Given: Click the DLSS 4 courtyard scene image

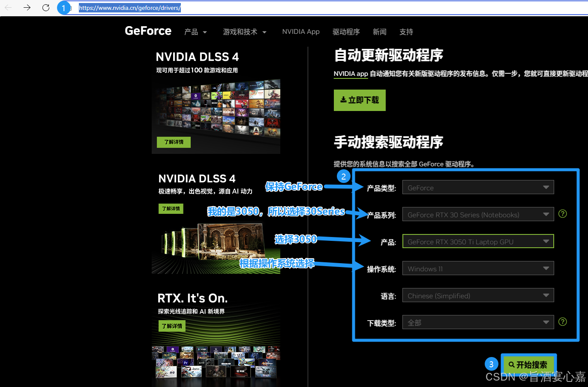Looking at the screenshot, I should coord(216,249).
